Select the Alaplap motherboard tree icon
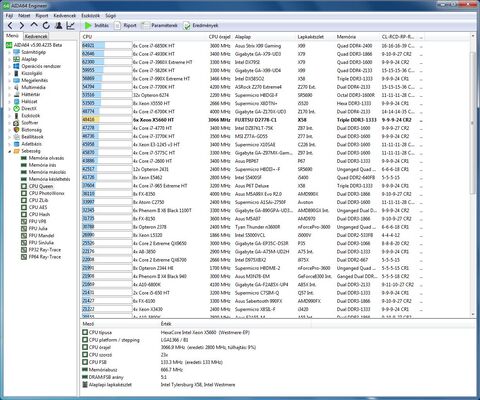This screenshot has height=400, width=480. [x=16, y=59]
